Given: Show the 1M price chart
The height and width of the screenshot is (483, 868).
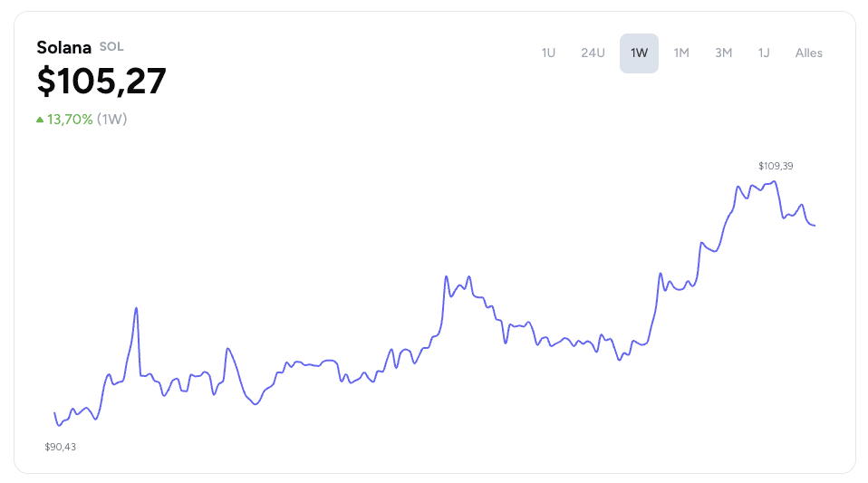Looking at the screenshot, I should pos(680,53).
